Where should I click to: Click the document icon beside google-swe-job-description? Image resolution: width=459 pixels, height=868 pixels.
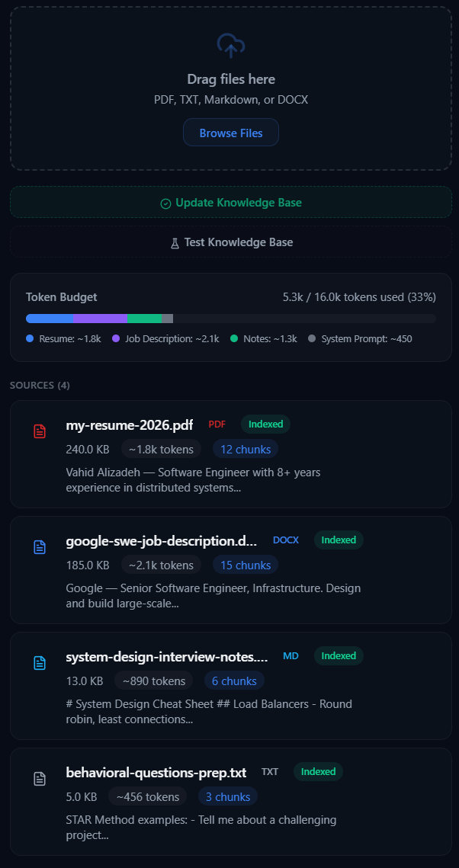pos(39,546)
